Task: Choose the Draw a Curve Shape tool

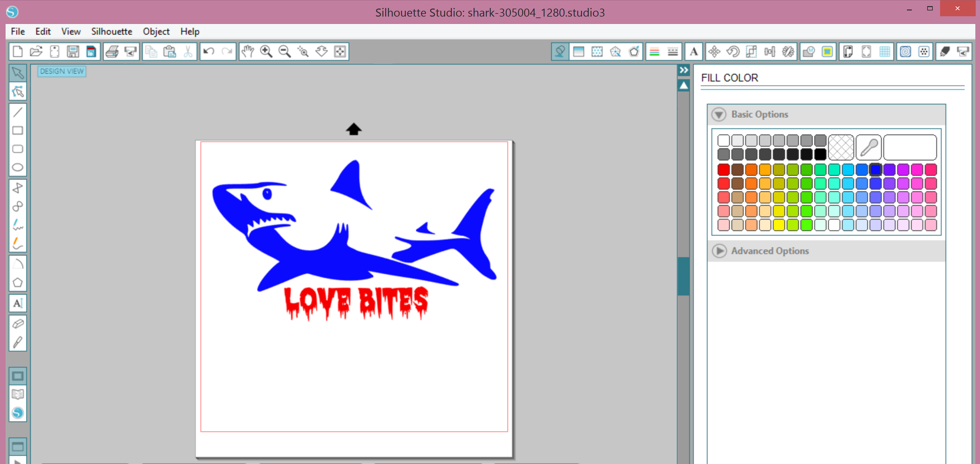Action: point(17,206)
